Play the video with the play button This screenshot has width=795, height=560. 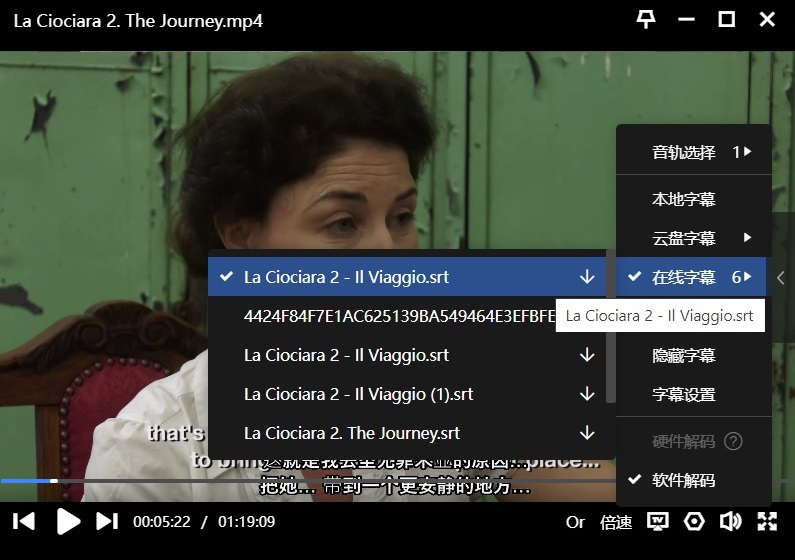coord(68,521)
